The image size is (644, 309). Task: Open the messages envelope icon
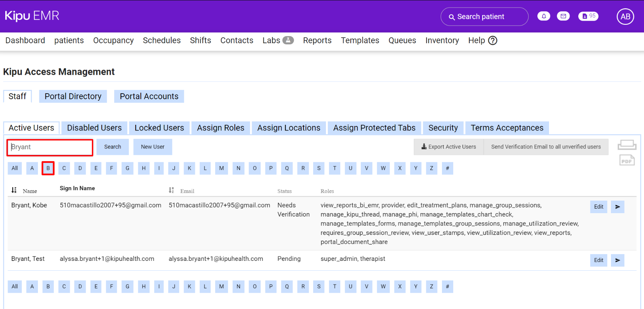[x=563, y=16]
